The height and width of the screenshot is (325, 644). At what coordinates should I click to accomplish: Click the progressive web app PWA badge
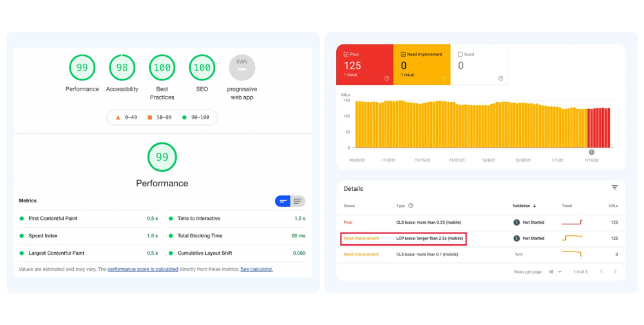coord(242,68)
